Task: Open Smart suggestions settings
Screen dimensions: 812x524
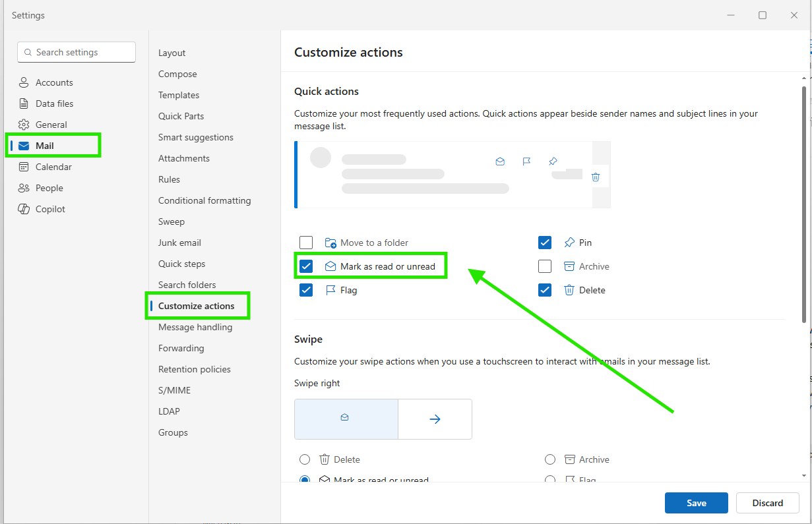Action: pyautogui.click(x=196, y=137)
